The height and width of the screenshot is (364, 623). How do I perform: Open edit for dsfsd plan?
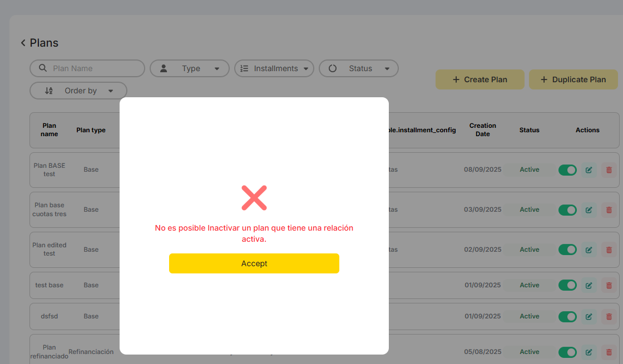[589, 317]
